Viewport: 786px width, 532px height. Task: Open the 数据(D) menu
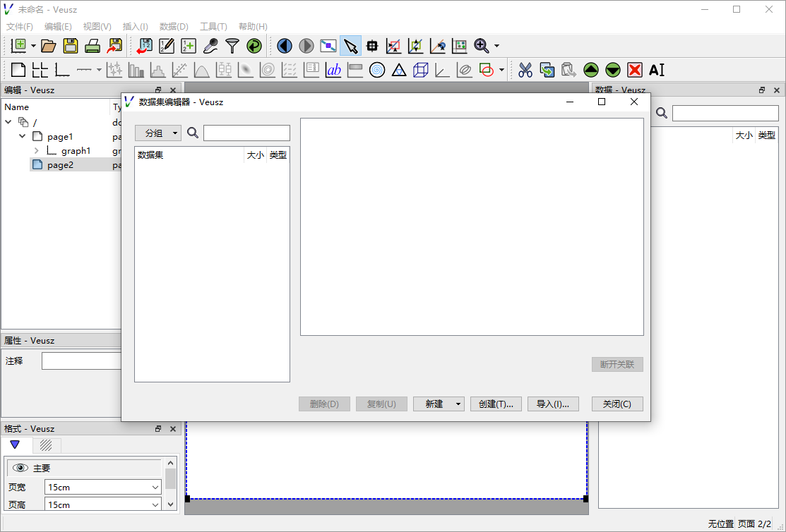174,27
